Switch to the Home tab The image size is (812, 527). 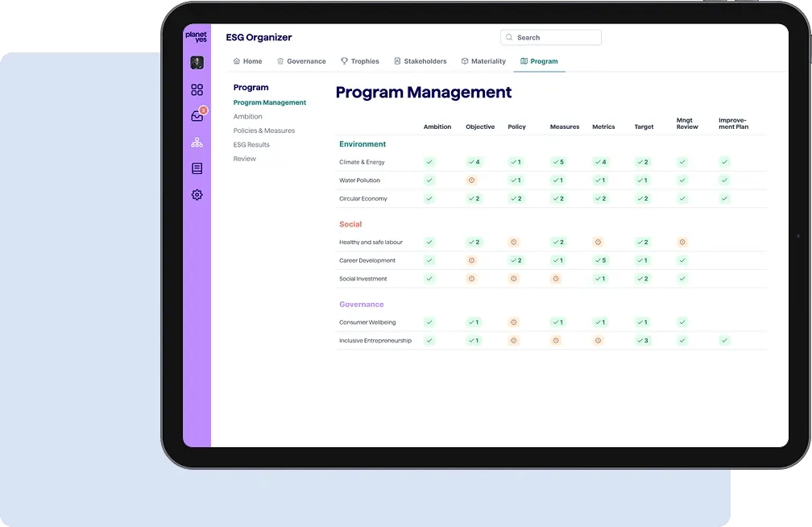(x=247, y=61)
